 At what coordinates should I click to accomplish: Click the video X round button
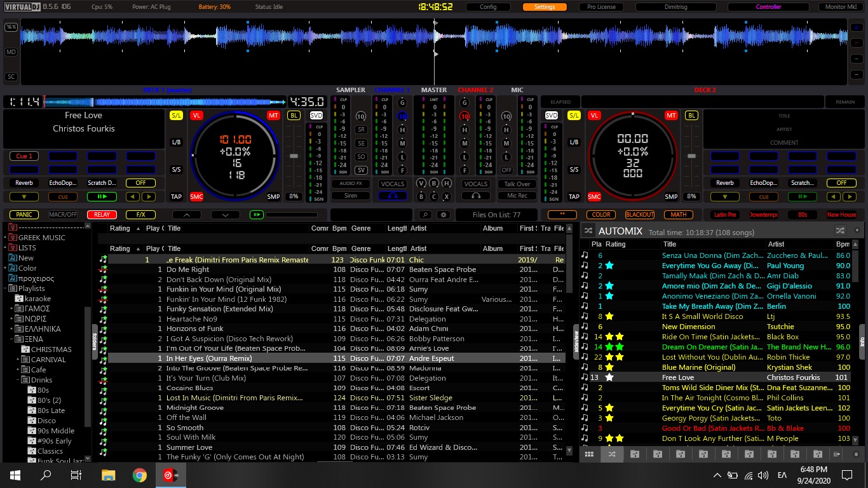pos(447,196)
